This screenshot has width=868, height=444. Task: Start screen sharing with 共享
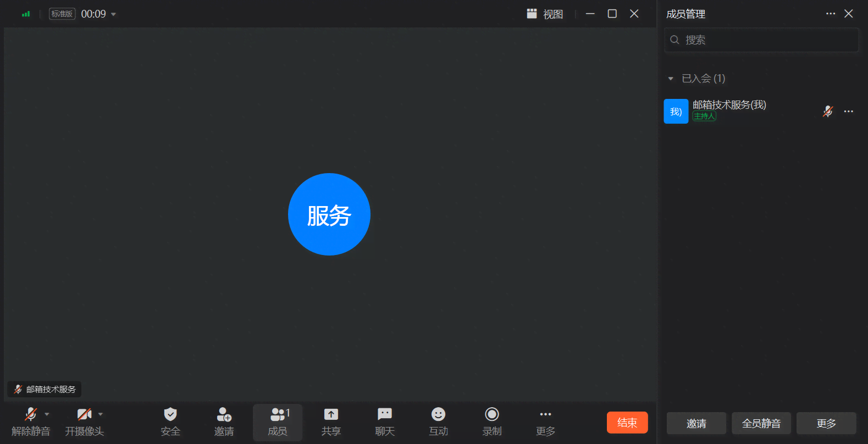331,422
